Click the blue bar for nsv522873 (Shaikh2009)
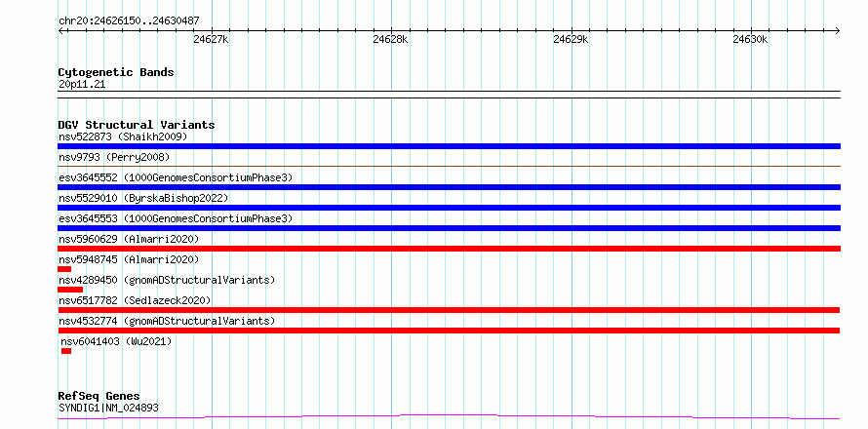Viewport: 868px width, 429px height. pyautogui.click(x=449, y=146)
